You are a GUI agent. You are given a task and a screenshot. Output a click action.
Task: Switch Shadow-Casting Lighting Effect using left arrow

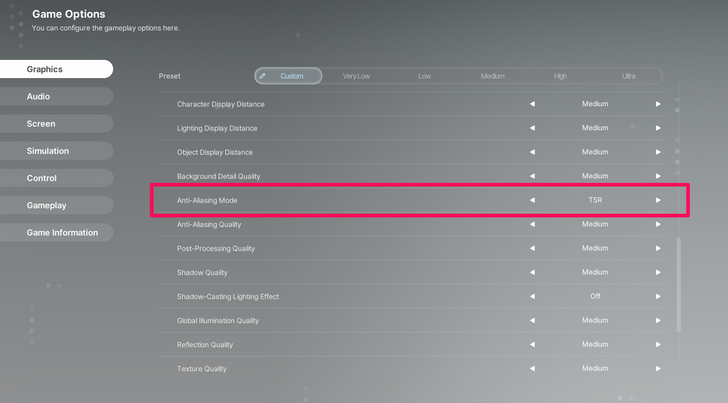[532, 297]
